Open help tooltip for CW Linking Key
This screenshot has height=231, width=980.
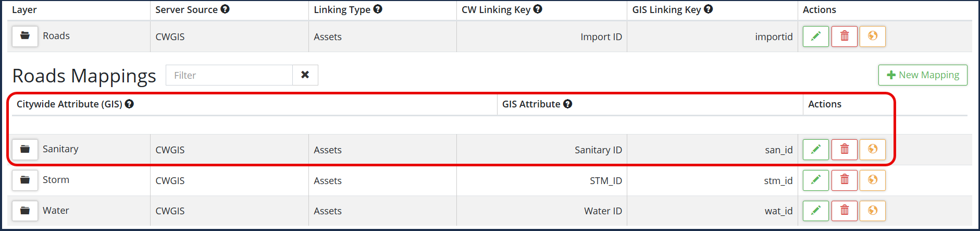pos(538,9)
